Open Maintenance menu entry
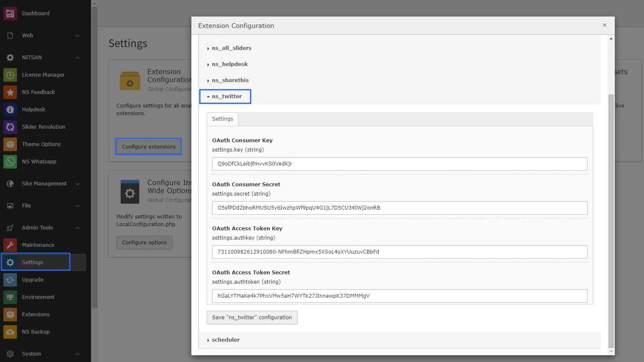The width and height of the screenshot is (644, 362). coord(38,245)
